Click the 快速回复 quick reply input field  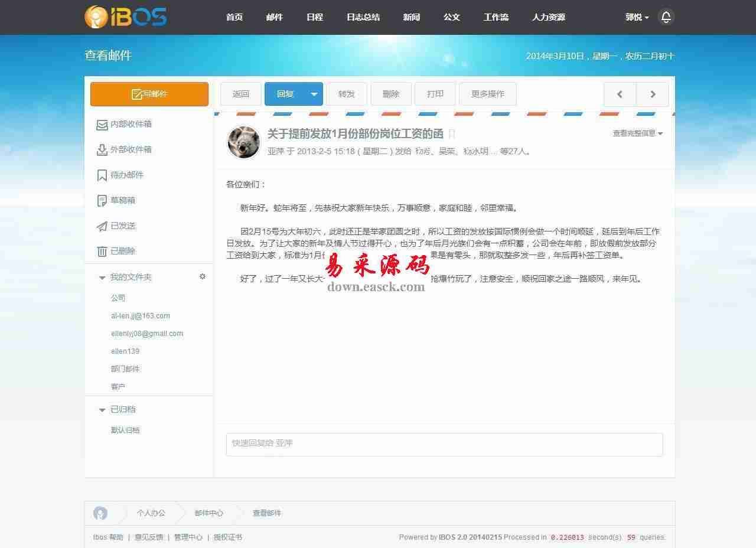click(444, 444)
